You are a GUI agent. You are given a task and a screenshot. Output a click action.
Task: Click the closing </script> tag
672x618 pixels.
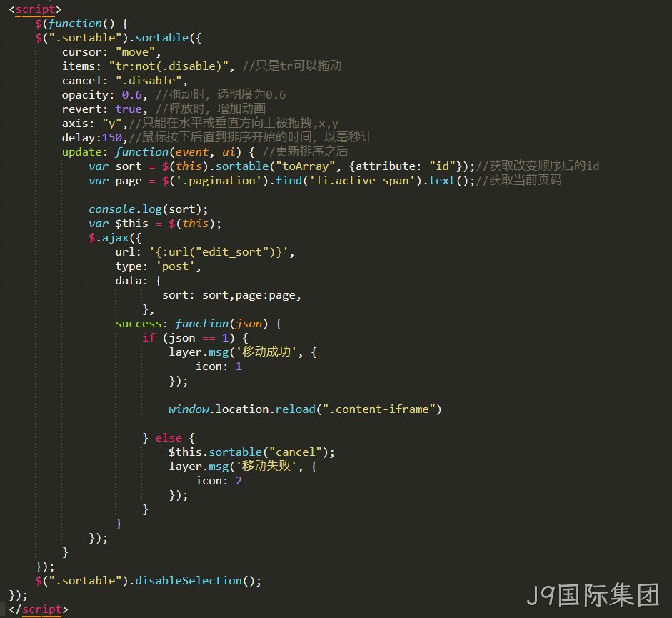(38, 609)
